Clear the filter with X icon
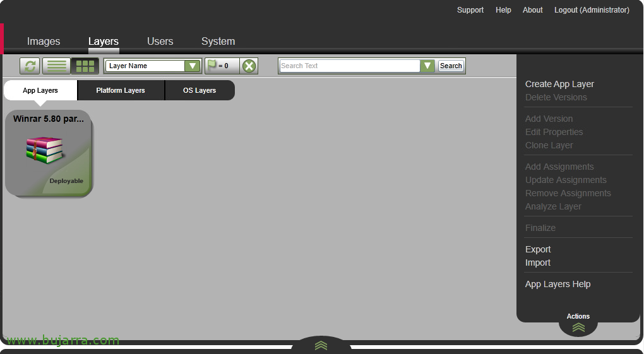This screenshot has width=644, height=354. 249,66
